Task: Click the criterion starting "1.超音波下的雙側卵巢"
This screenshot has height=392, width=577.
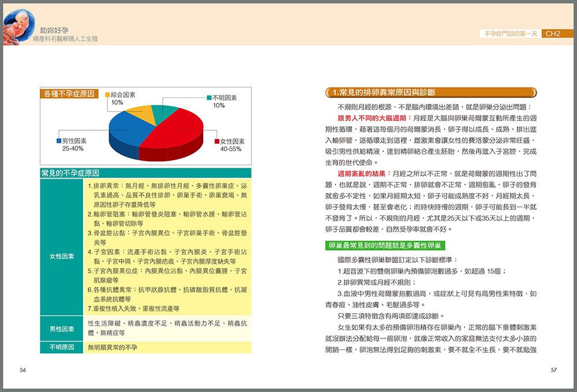Action: pyautogui.click(x=422, y=272)
